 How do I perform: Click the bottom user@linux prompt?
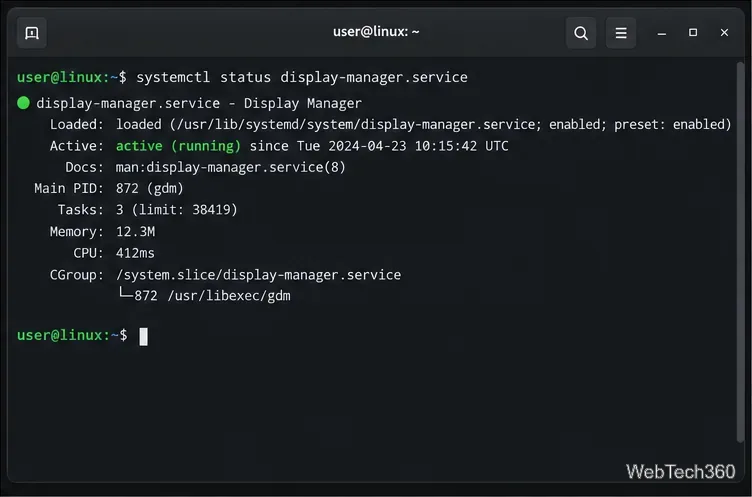pos(72,335)
